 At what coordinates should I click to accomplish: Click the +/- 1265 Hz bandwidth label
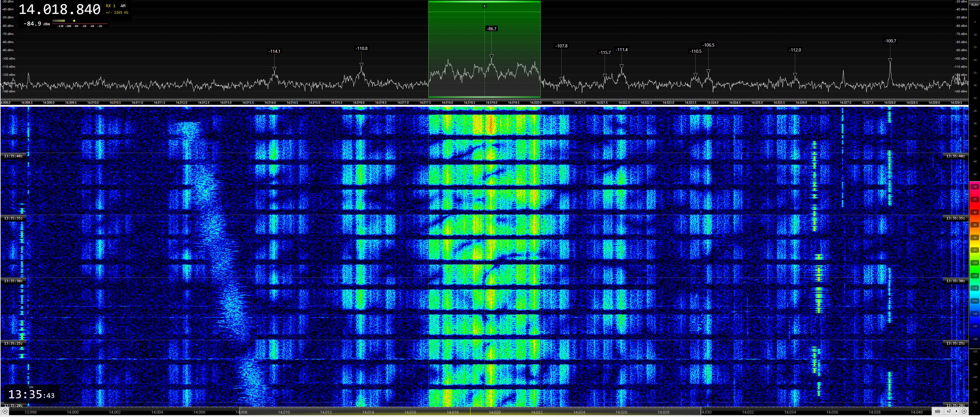117,12
